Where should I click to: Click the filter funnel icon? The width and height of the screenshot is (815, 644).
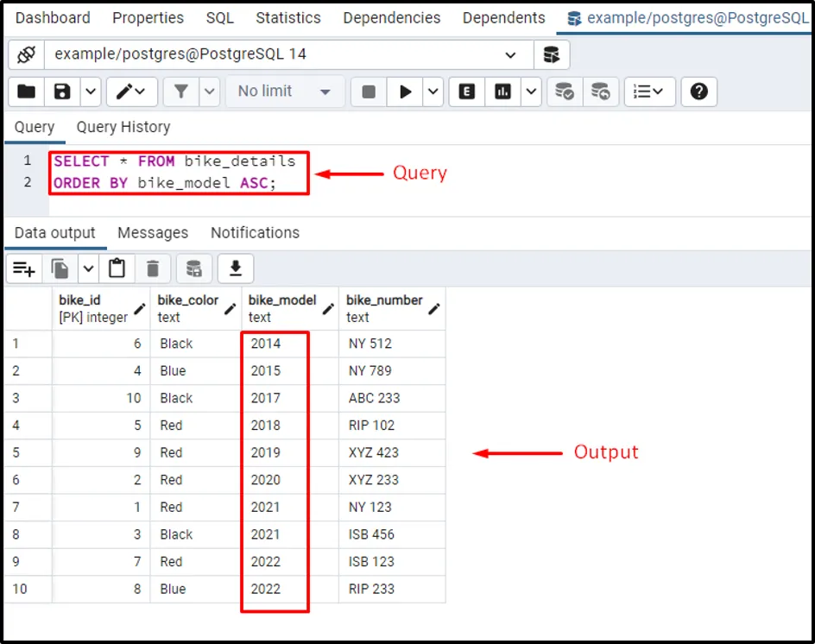click(x=181, y=92)
